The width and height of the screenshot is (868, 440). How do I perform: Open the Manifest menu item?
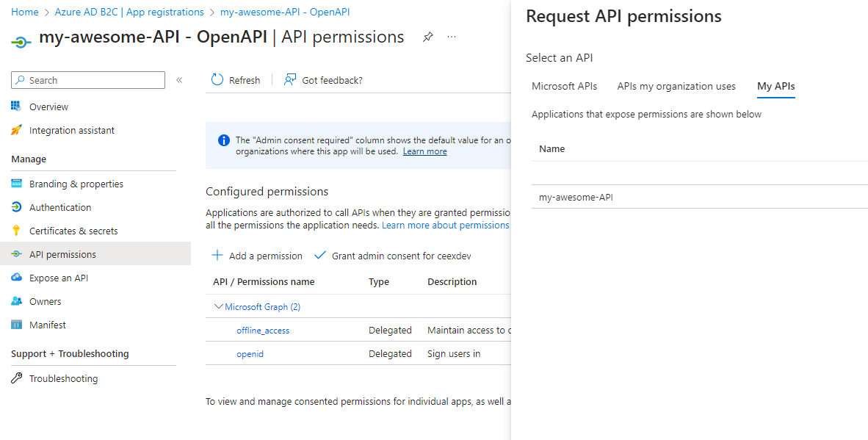click(x=48, y=325)
